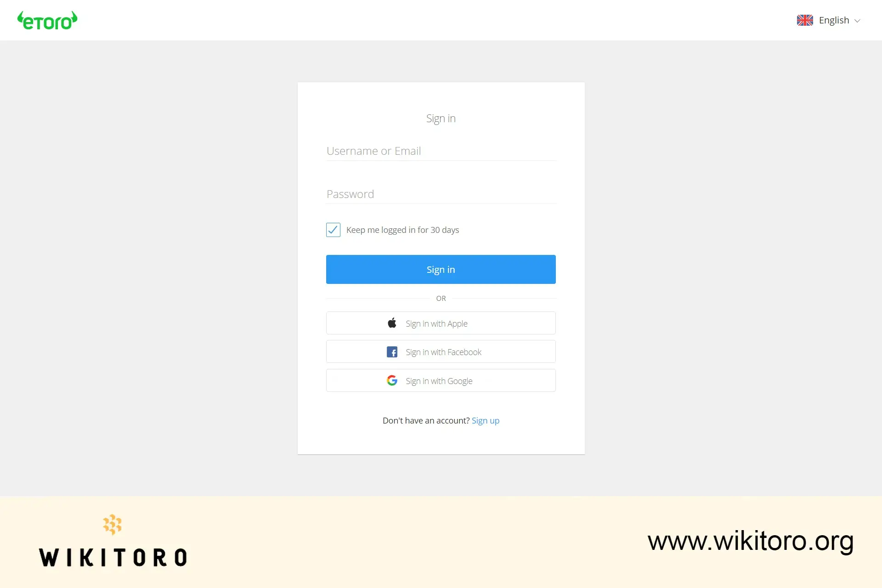Click the Username or Email input field
This screenshot has height=588, width=882.
(x=441, y=150)
